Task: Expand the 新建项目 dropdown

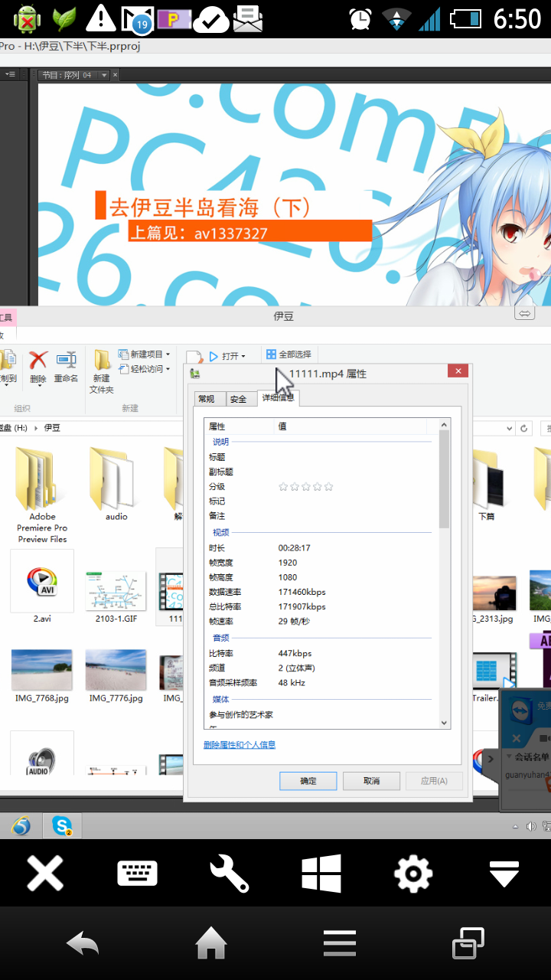Action: pyautogui.click(x=169, y=354)
